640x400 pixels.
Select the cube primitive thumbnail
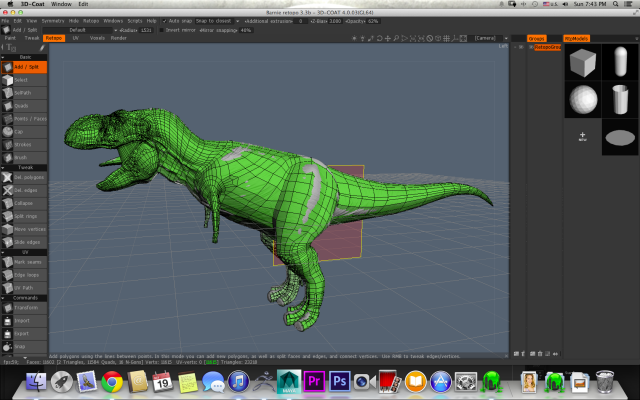coord(581,64)
